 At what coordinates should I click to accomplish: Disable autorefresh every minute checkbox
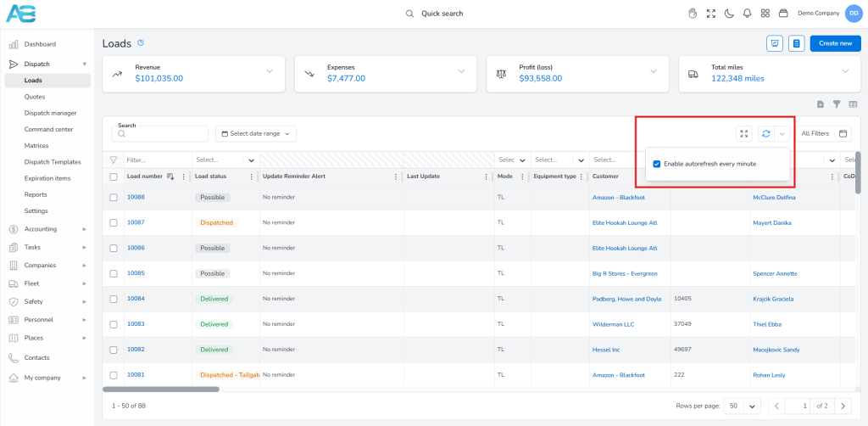[x=657, y=164]
